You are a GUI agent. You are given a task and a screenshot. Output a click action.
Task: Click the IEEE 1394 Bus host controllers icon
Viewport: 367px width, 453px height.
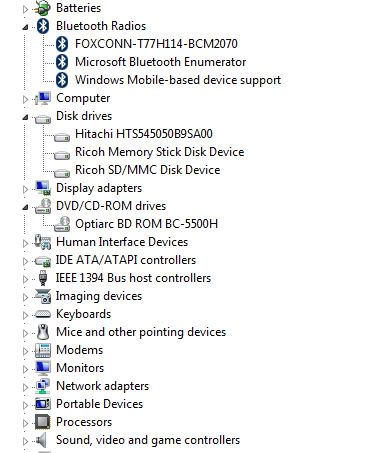pos(43,278)
